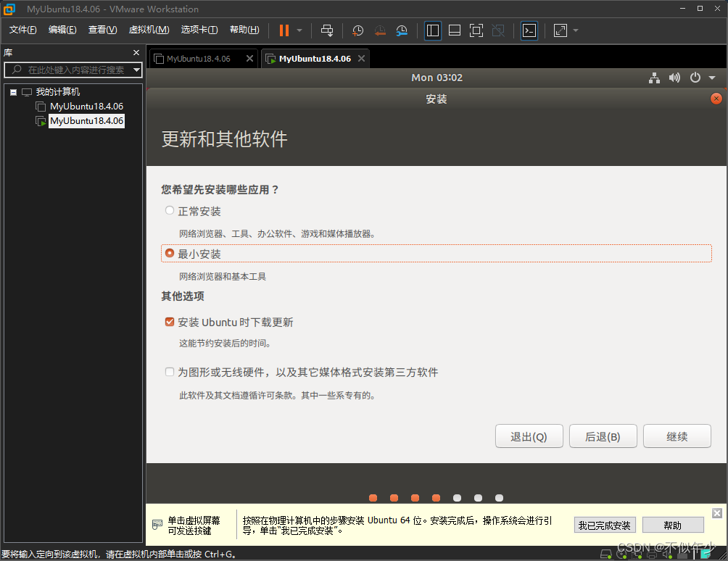728x561 pixels.
Task: Toggle the library sidebar view icon
Action: [x=433, y=30]
